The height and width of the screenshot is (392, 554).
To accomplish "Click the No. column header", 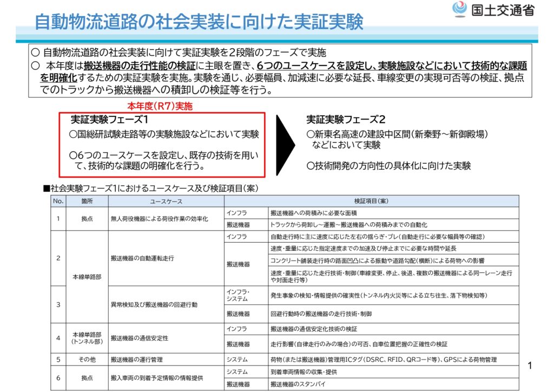I will pos(58,201).
